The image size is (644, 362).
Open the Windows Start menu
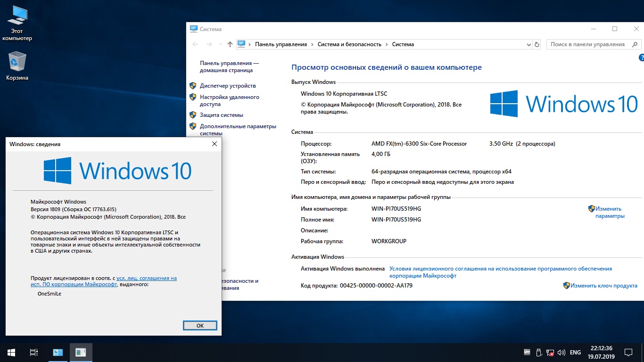(11, 352)
